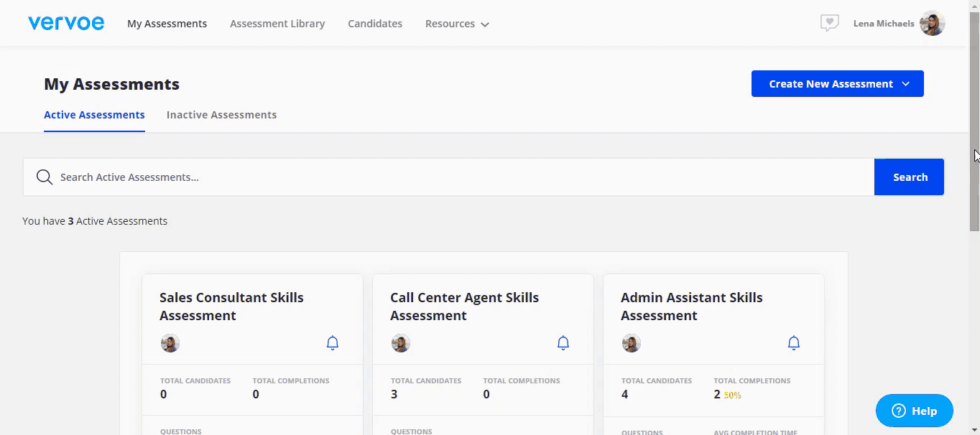Open the Lena Michaels account menu
Viewport: 980px width, 435px height.
coord(884,24)
